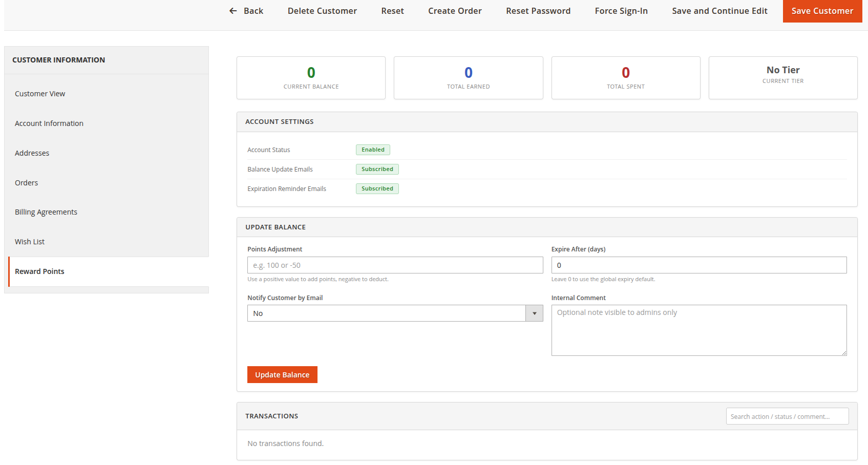Open Wish List tab
This screenshot has height=465, width=868.
(x=107, y=242)
